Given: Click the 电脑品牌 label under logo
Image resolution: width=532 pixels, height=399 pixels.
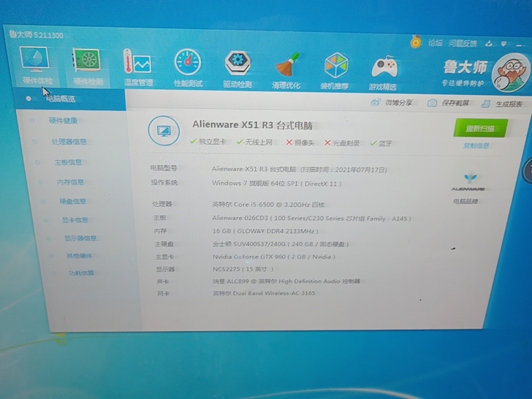Looking at the screenshot, I should [x=465, y=202].
